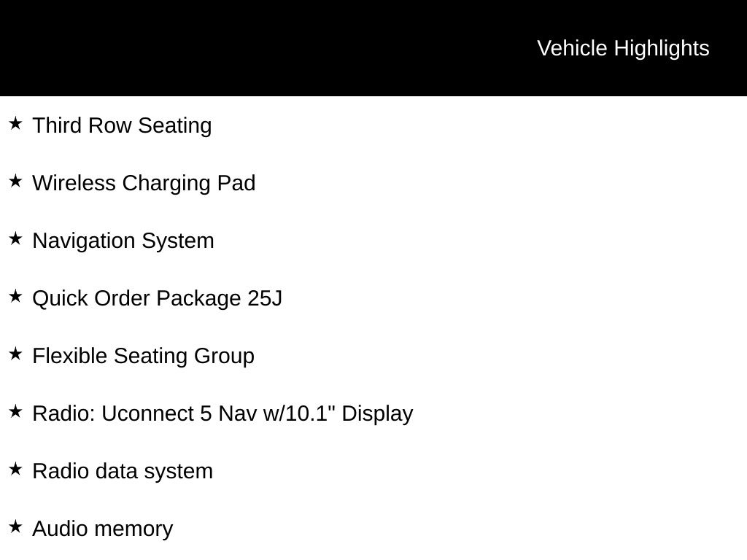Click the word Display in the radio line
Image resolution: width=747 pixels, height=560 pixels.
point(377,413)
